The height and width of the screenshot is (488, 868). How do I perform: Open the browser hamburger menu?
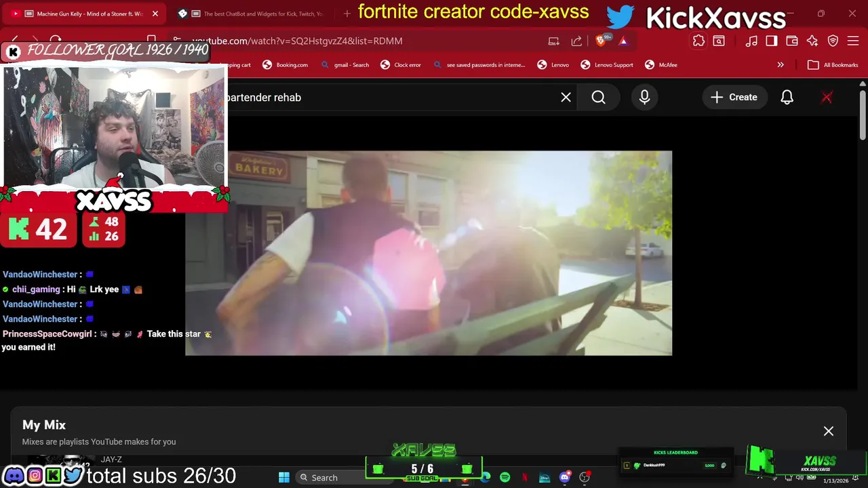853,41
